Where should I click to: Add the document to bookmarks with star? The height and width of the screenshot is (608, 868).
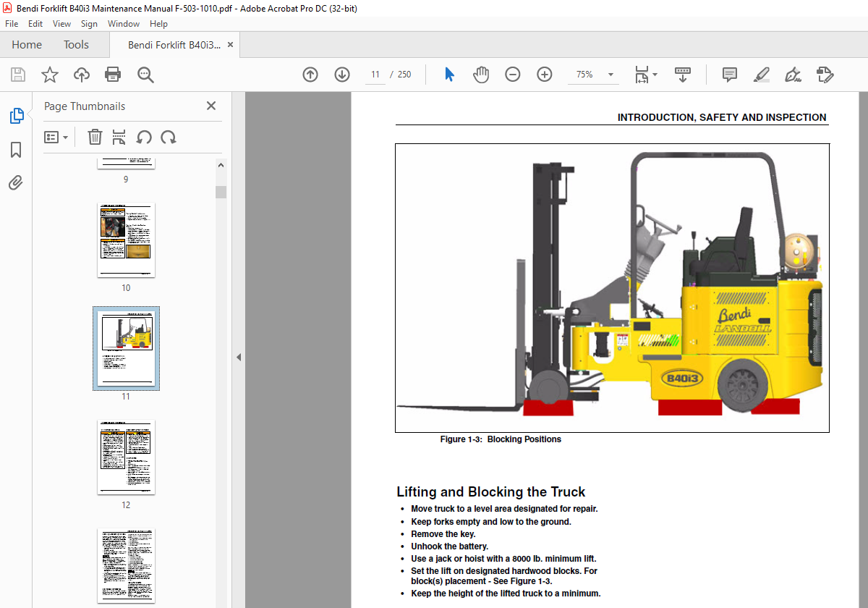point(49,75)
